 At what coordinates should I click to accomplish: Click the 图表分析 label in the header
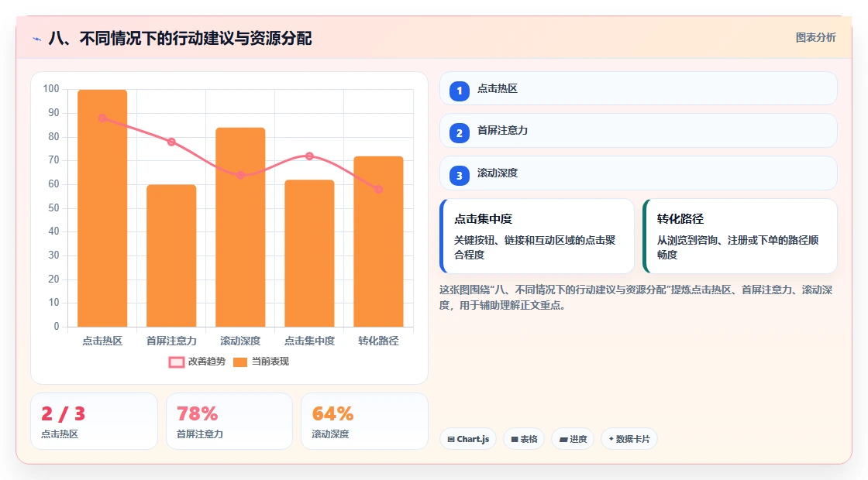tap(815, 38)
